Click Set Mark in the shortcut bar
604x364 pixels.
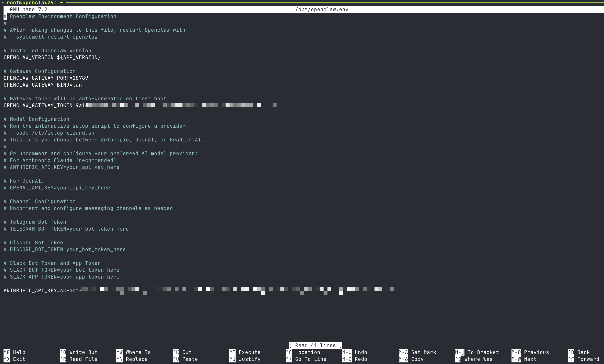423,352
